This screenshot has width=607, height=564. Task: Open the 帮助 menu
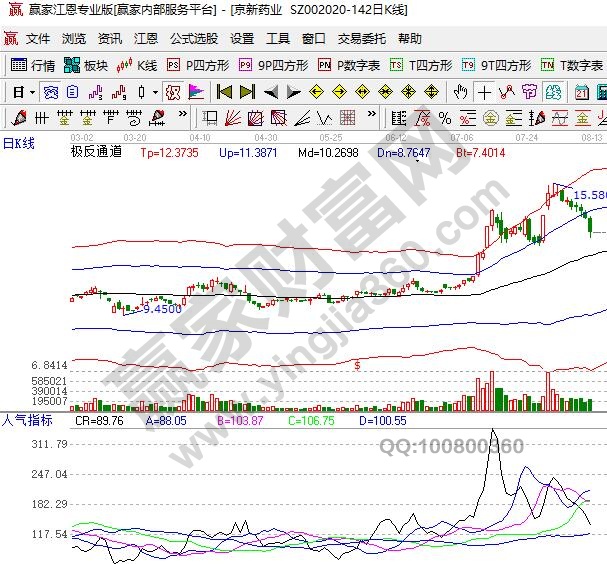tap(410, 39)
